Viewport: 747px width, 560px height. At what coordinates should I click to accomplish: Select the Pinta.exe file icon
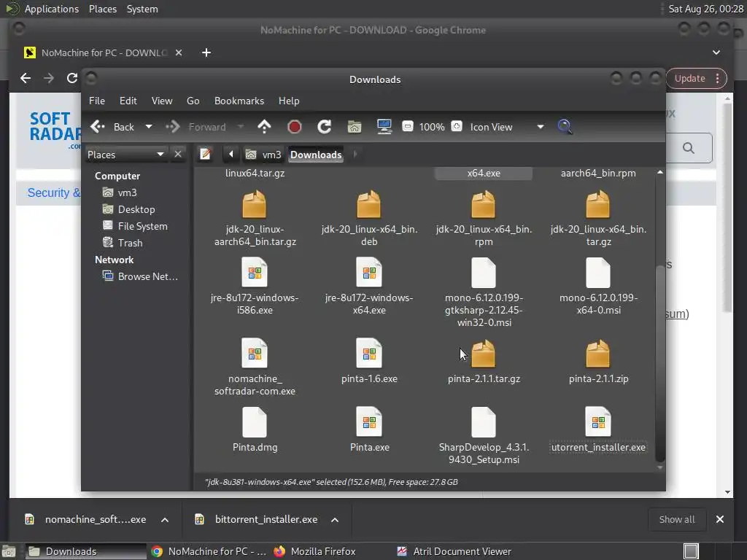pyautogui.click(x=368, y=422)
